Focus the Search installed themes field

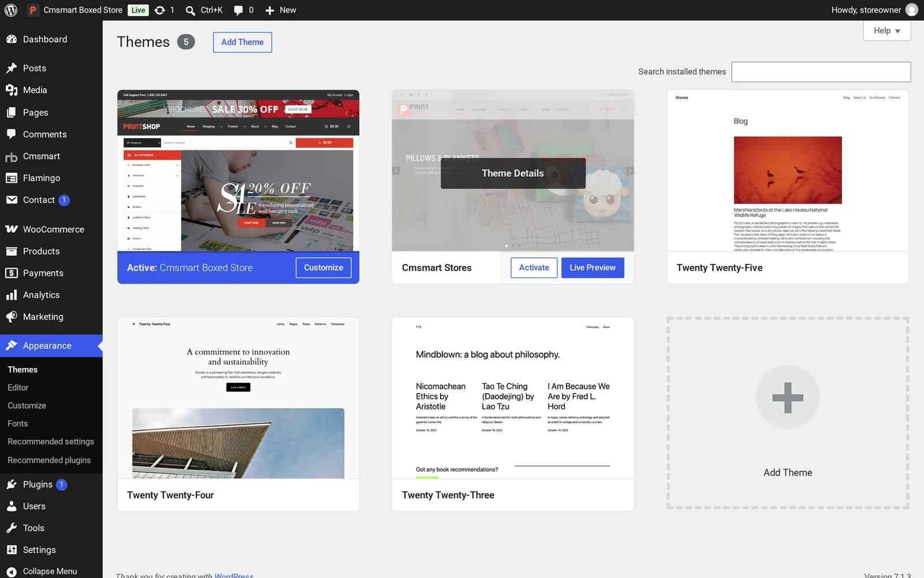tap(821, 72)
